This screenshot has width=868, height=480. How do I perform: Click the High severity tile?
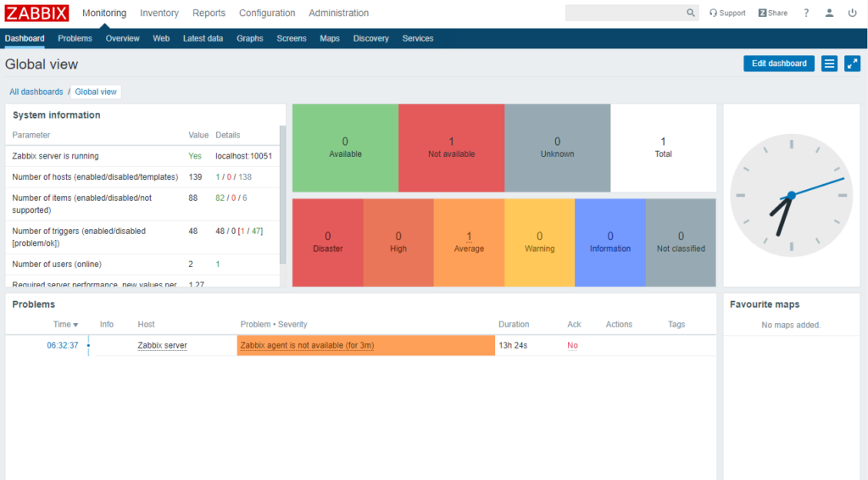[x=398, y=243]
